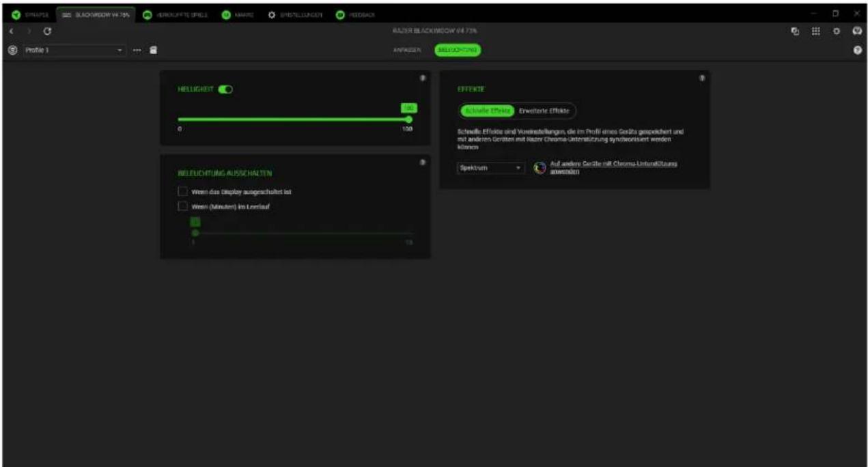
Task: Open the Synapse home tab
Action: [29, 14]
